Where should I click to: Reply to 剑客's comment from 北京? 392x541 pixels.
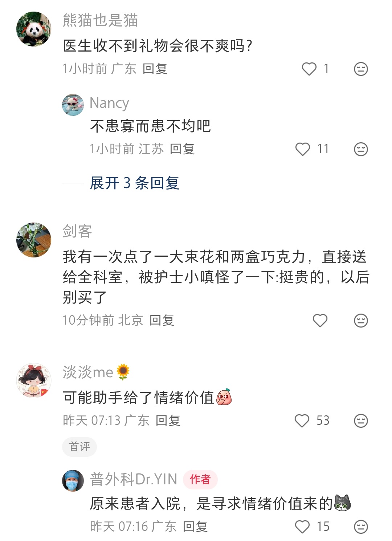[x=162, y=320]
